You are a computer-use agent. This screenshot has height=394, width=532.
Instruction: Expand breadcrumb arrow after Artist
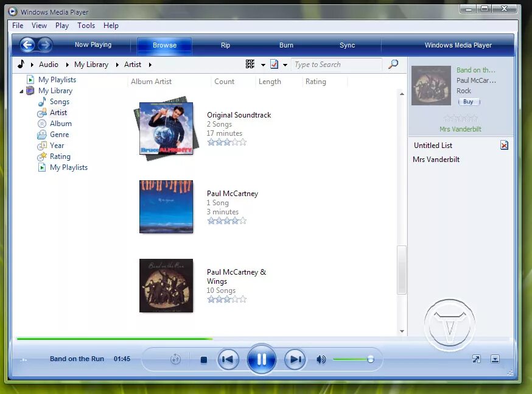(x=150, y=65)
